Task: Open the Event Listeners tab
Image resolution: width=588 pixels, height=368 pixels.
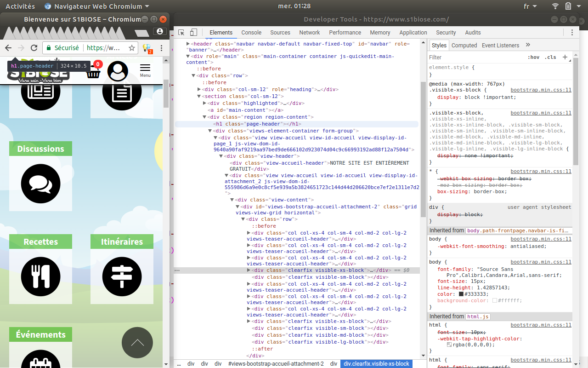Action: [500, 45]
